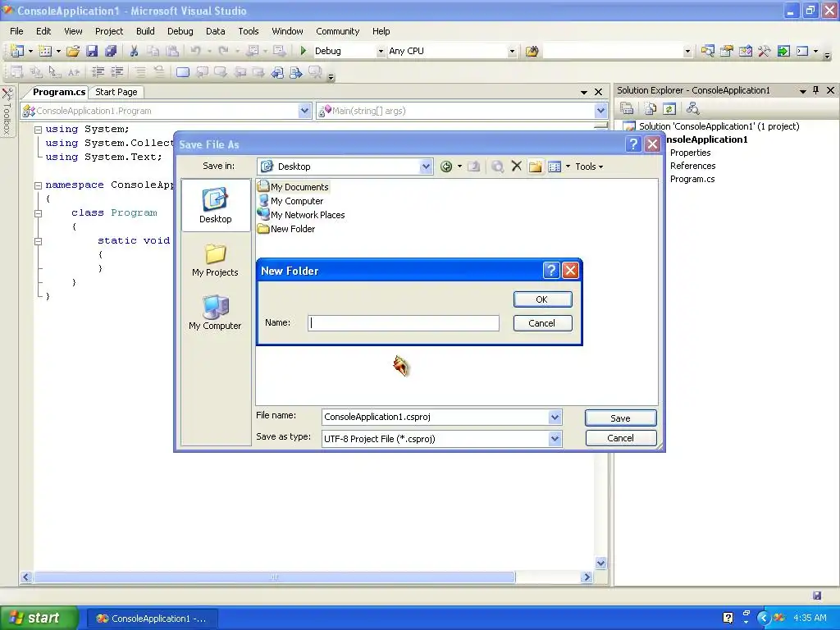Viewport: 840px width, 630px height.
Task: Click Properties icon in Solution Explorer toolbar
Action: tap(627, 109)
